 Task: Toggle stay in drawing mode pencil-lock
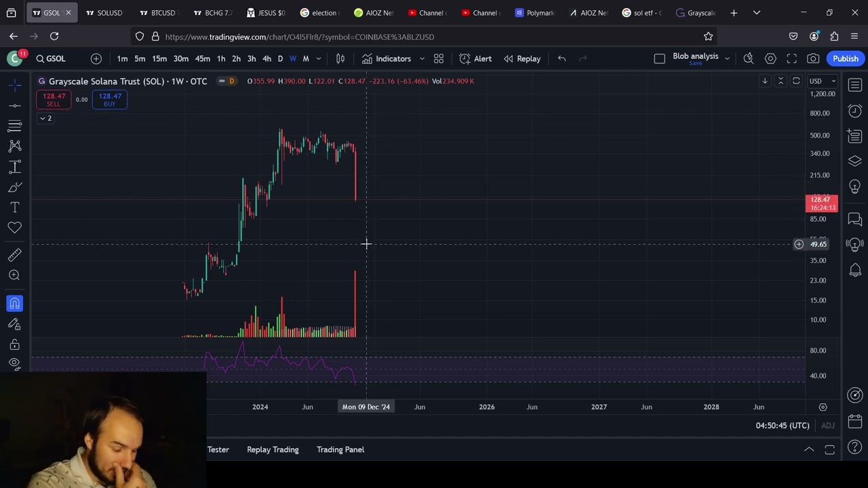14,324
